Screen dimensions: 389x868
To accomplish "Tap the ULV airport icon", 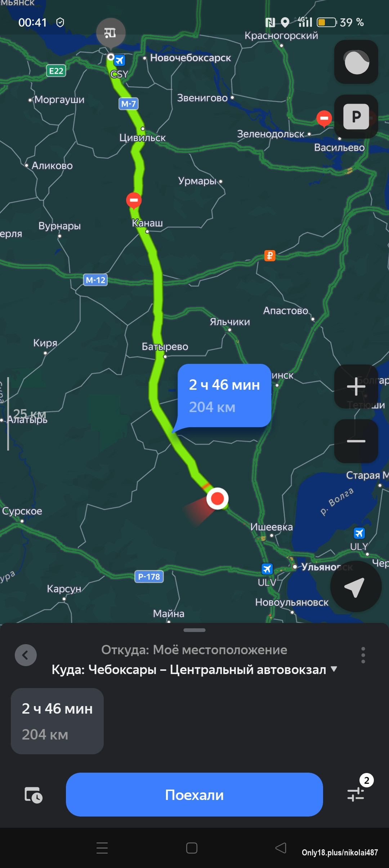I will point(267,569).
